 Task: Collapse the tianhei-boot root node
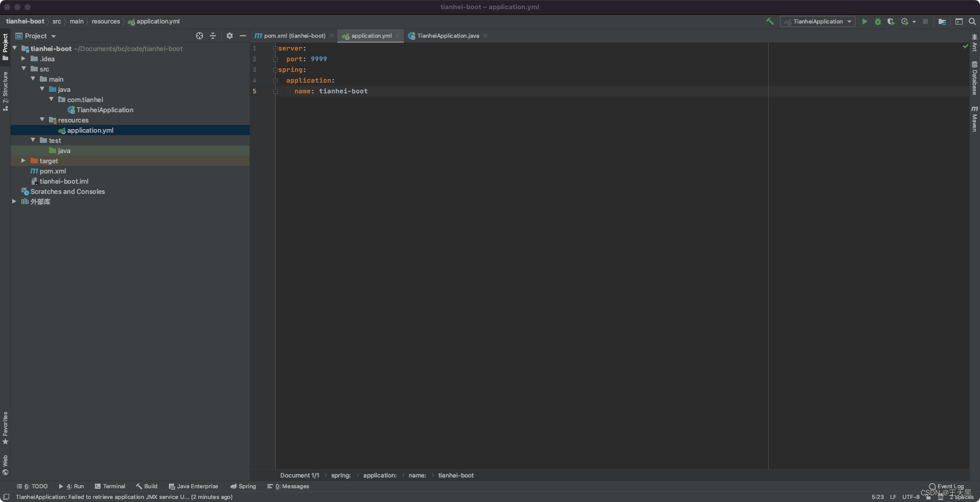(x=15, y=48)
